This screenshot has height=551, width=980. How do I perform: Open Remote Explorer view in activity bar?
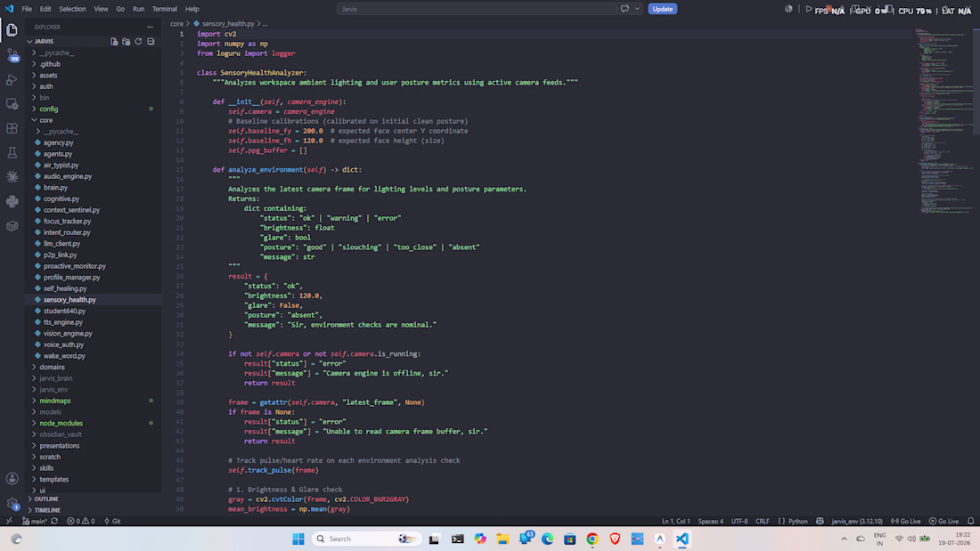coord(12,104)
